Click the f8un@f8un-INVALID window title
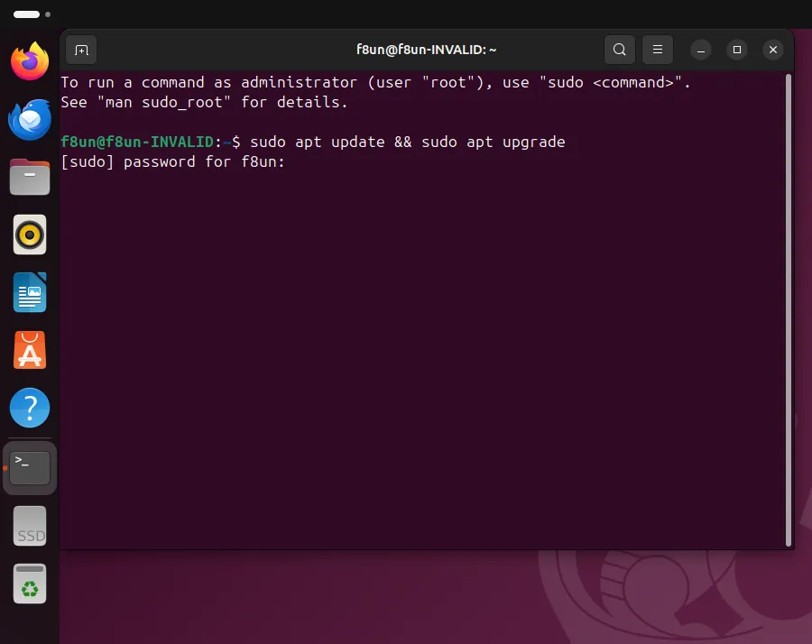The image size is (812, 644). pos(426,50)
